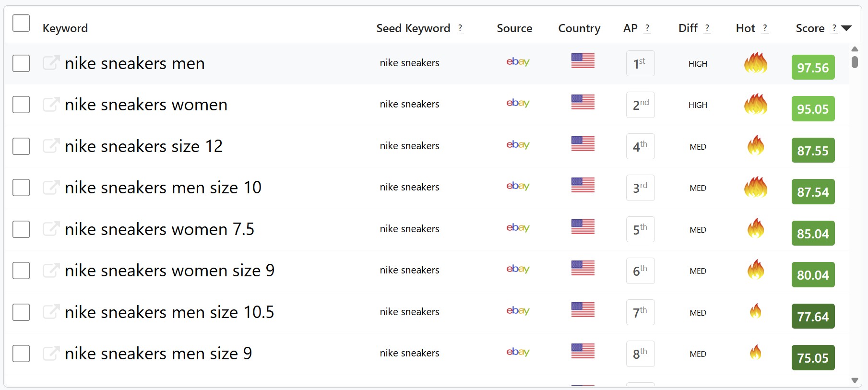Click the Score sort dropdown arrow
Screen dimensions: 868x390
[x=846, y=28]
